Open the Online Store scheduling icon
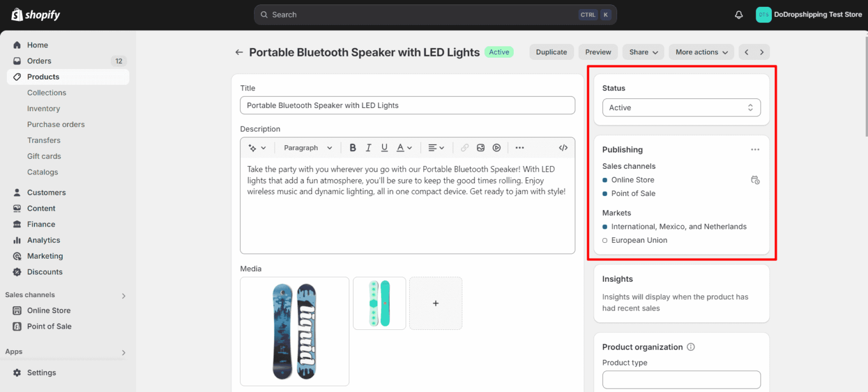868x392 pixels. click(755, 180)
